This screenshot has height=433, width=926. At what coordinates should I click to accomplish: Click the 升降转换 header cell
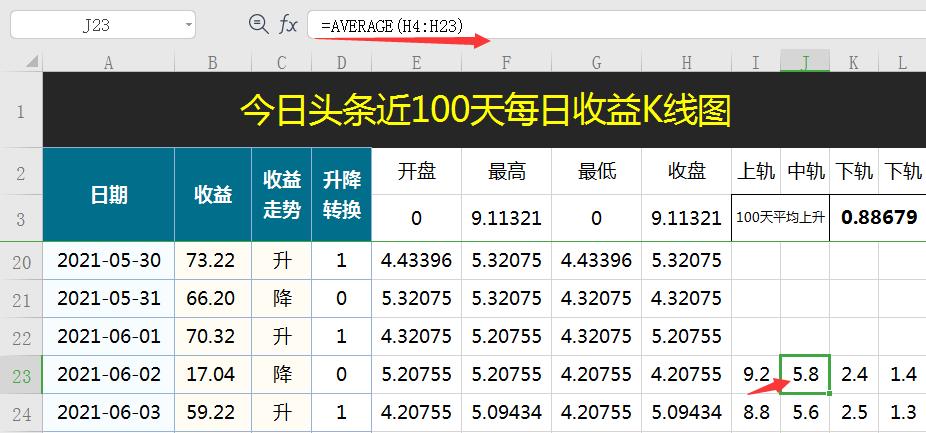(x=341, y=194)
